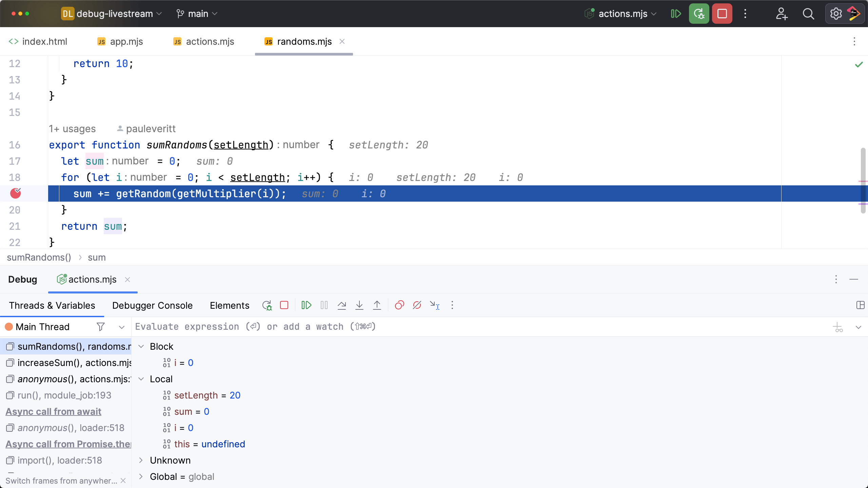
Task: Expand the Unknown variables group
Action: coord(141,460)
